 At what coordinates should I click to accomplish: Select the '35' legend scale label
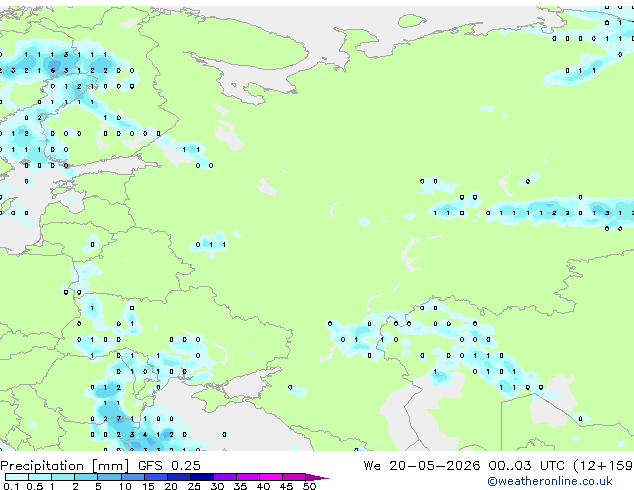[240, 486]
